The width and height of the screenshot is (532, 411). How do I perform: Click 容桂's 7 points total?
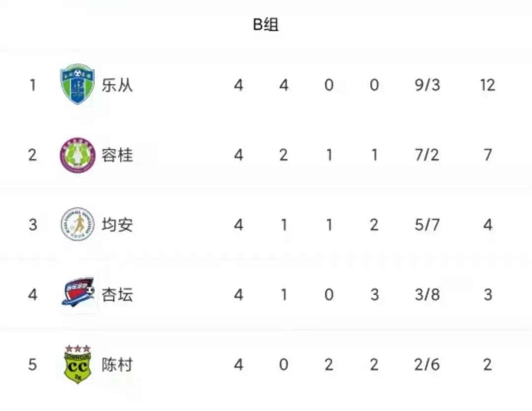pos(487,155)
